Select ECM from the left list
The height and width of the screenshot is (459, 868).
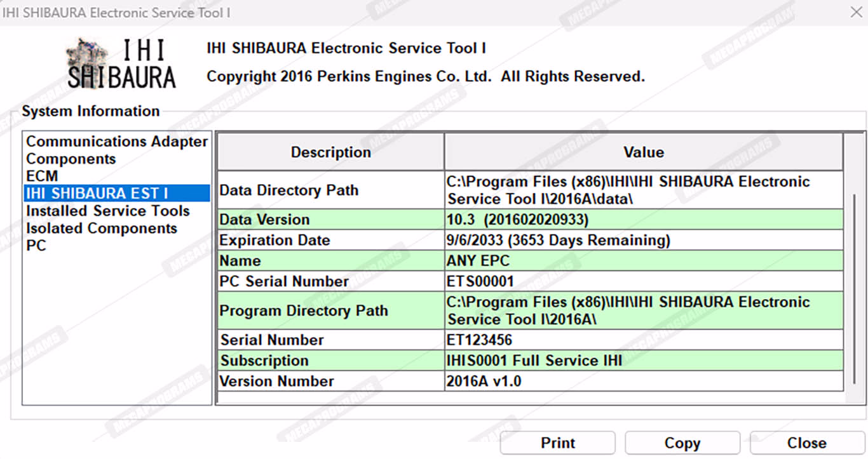coord(42,176)
